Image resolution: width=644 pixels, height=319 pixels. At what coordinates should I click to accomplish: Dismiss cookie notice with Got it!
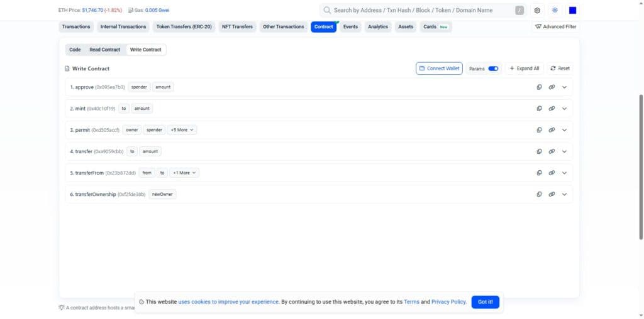pos(485,302)
